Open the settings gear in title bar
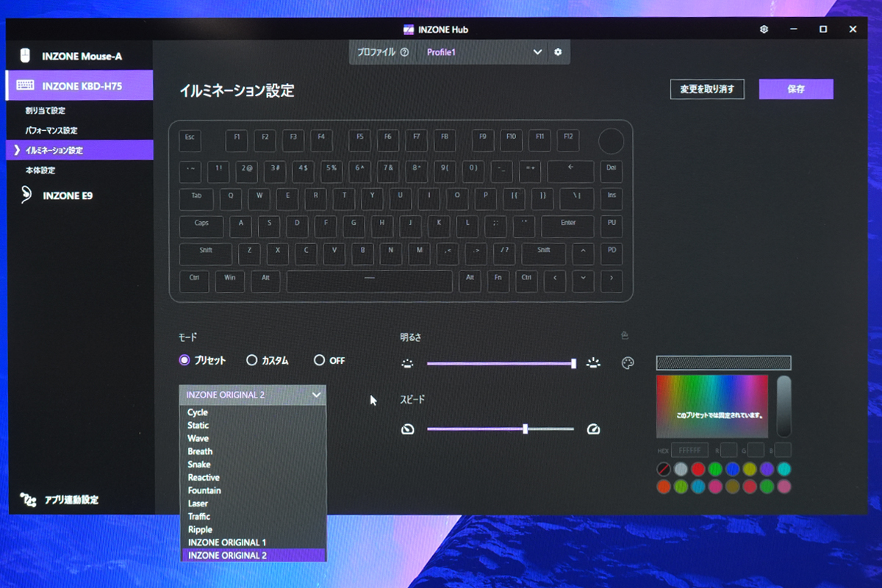 pos(764,29)
